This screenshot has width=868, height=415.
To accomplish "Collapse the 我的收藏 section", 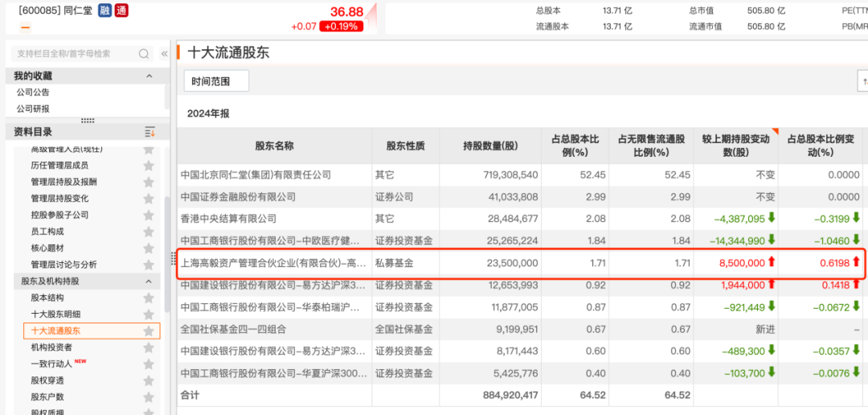I will pos(149,76).
